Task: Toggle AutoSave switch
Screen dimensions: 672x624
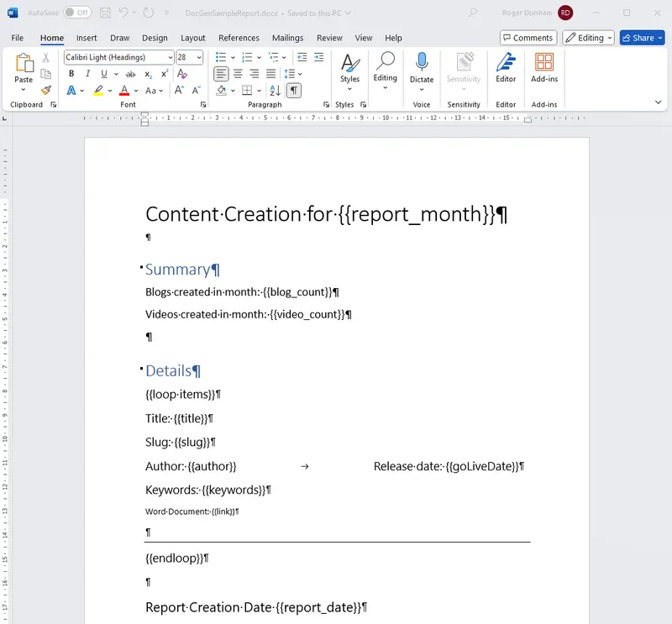Action: [x=77, y=13]
